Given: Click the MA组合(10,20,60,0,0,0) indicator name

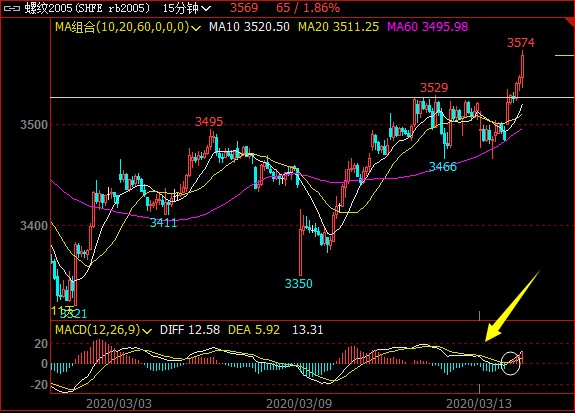Looking at the screenshot, I should click(122, 27).
